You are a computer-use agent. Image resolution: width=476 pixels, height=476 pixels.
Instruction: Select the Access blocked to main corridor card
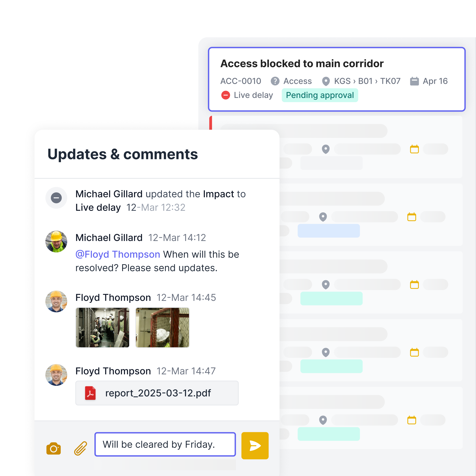click(302, 63)
